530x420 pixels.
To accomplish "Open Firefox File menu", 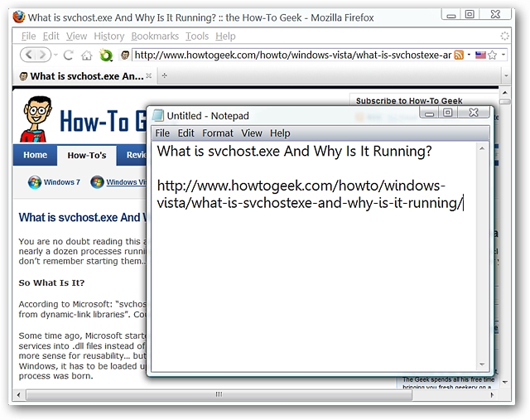I will click(x=28, y=36).
